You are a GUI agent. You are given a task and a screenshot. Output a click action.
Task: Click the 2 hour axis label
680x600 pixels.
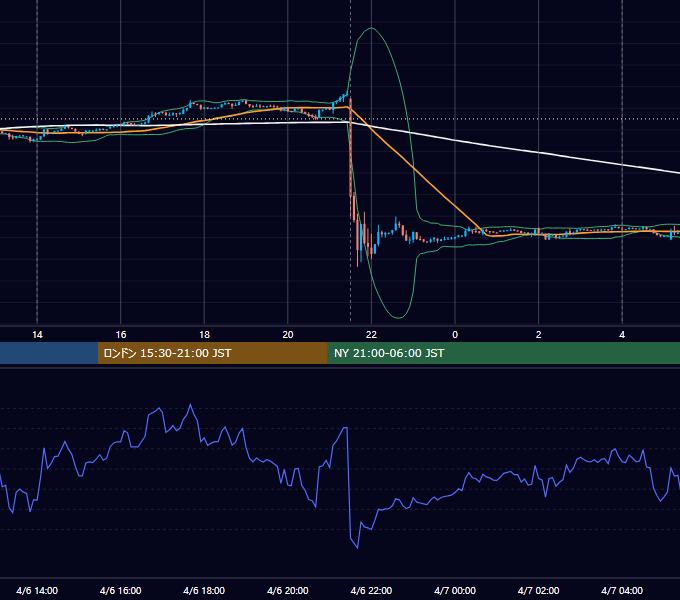coord(539,335)
